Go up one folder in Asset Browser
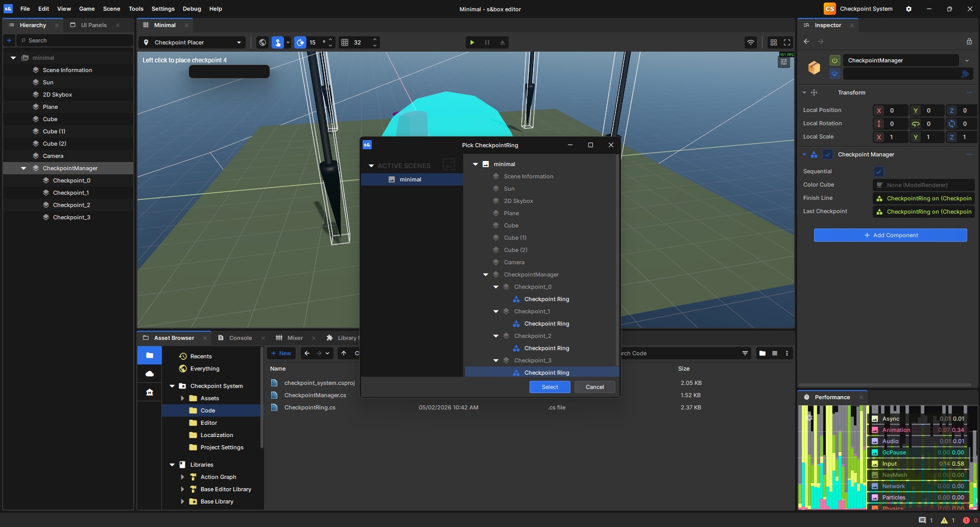Image resolution: width=980 pixels, height=527 pixels. coord(344,353)
